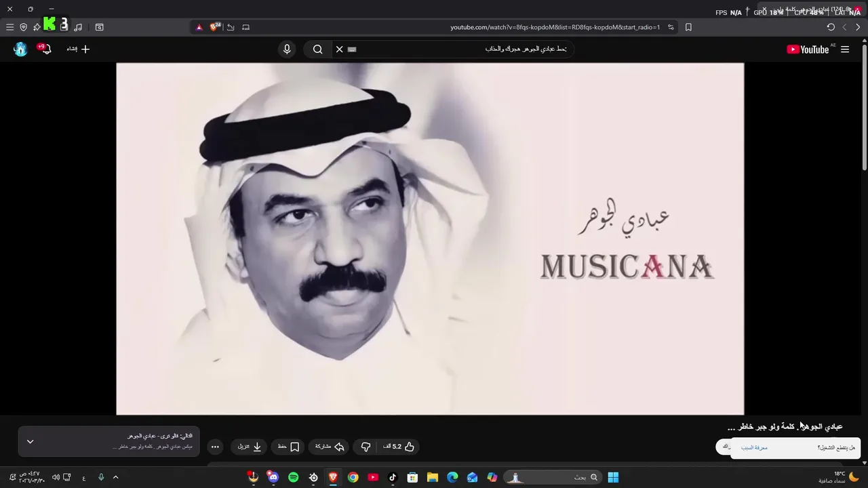
Task: Open the on-screen keyboard in the search box
Action: coord(352,49)
